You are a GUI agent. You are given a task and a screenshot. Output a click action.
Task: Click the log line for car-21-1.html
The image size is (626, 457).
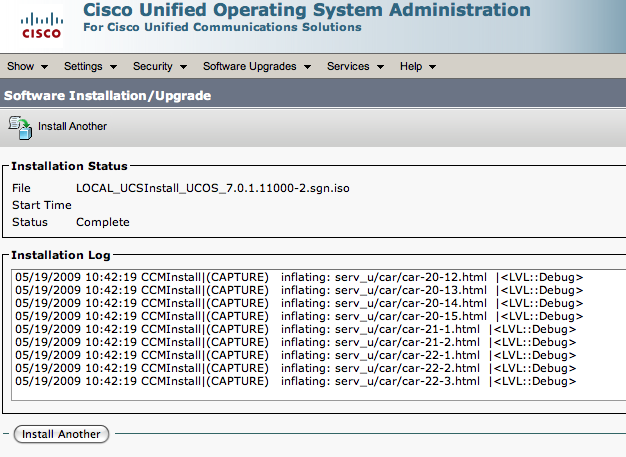(295, 329)
